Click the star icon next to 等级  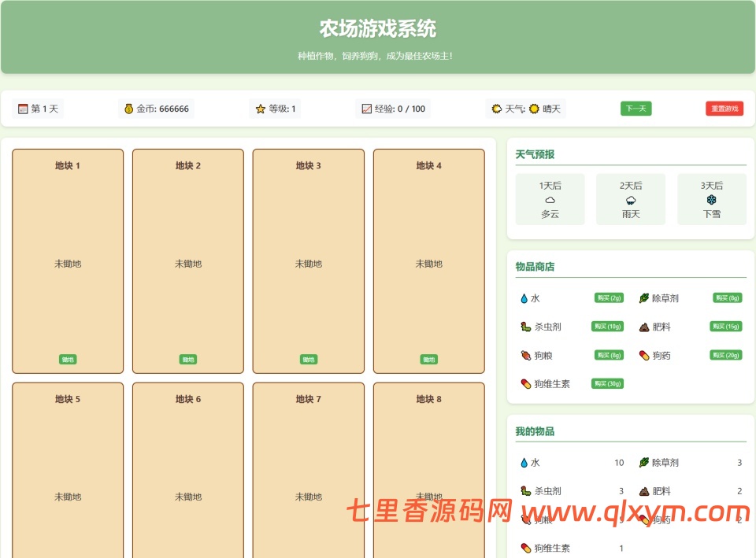pos(260,109)
